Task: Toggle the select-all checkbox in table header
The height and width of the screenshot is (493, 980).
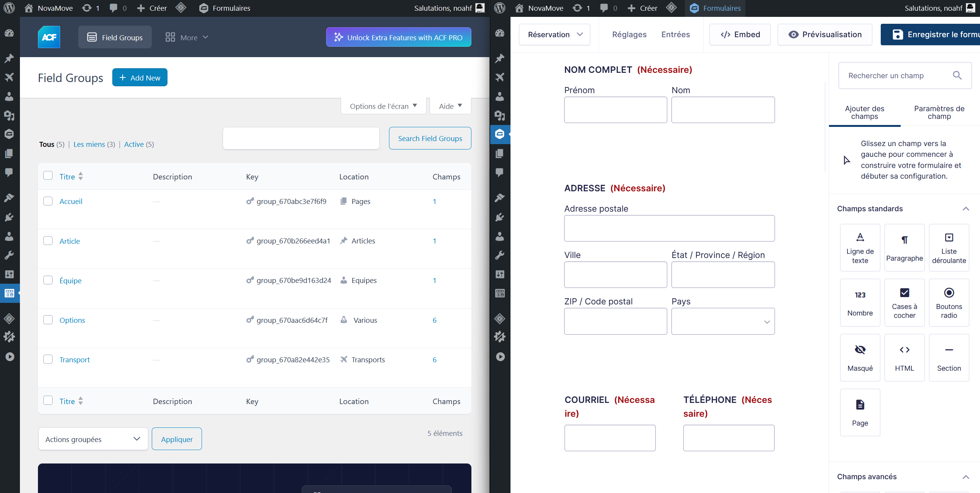Action: (48, 176)
